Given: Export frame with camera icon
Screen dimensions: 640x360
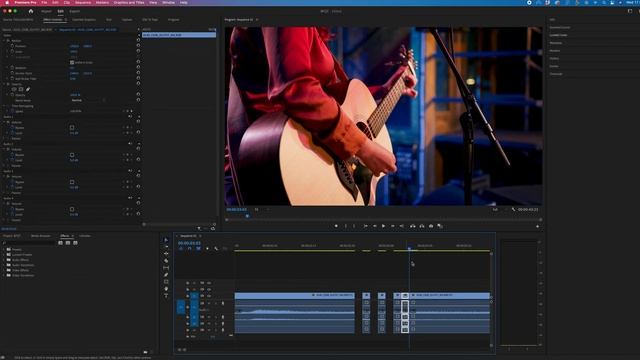Looking at the screenshot, I should pyautogui.click(x=431, y=226).
